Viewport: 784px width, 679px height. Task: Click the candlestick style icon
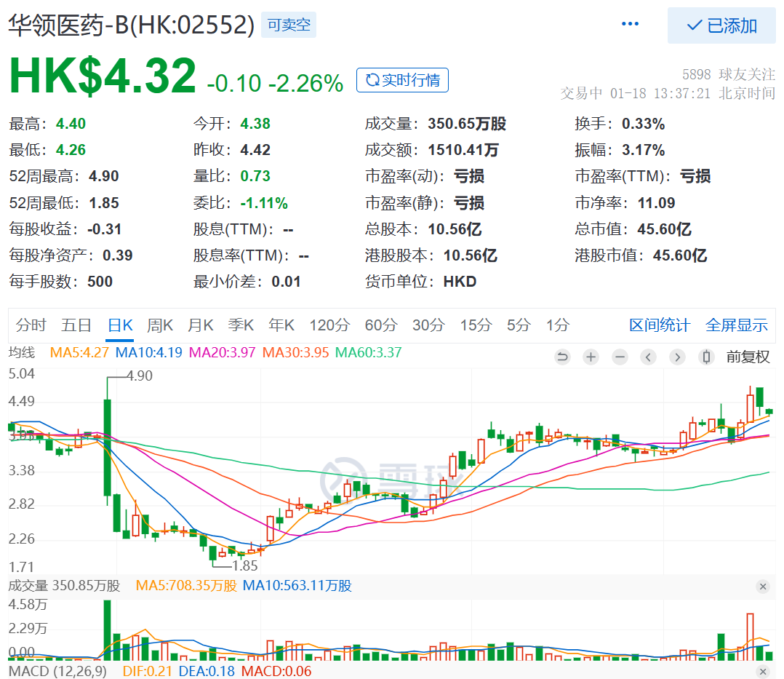click(x=706, y=357)
